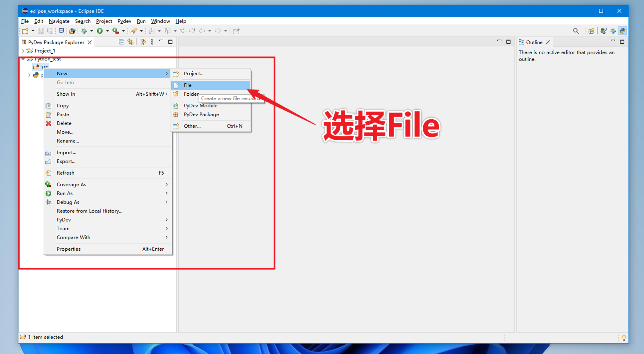The width and height of the screenshot is (644, 354).
Task: Expand the Project_1 tree node
Action: point(23,51)
